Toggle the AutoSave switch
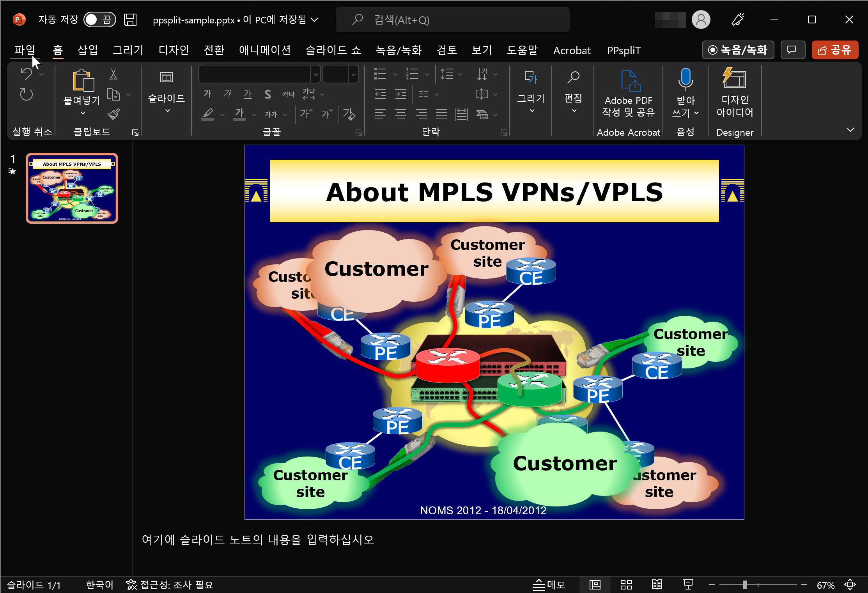 pos(99,19)
